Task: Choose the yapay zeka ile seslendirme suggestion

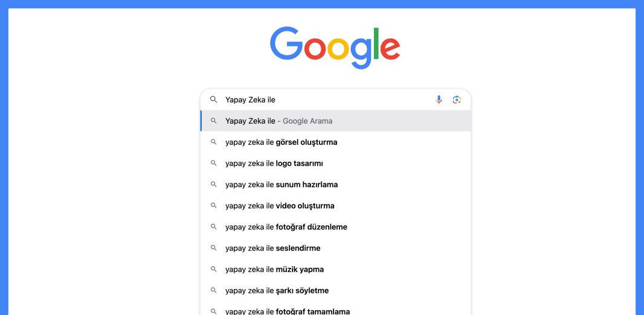Action: [x=335, y=248]
